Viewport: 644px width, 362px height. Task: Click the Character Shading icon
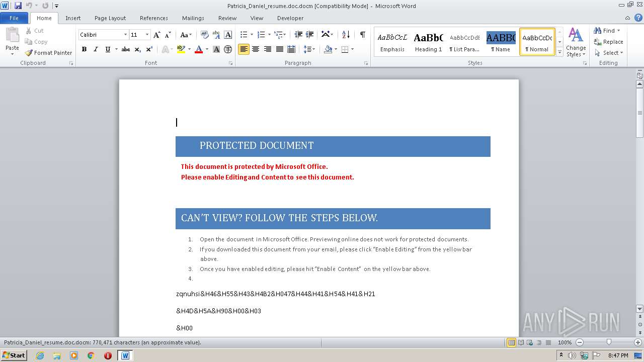click(216, 49)
